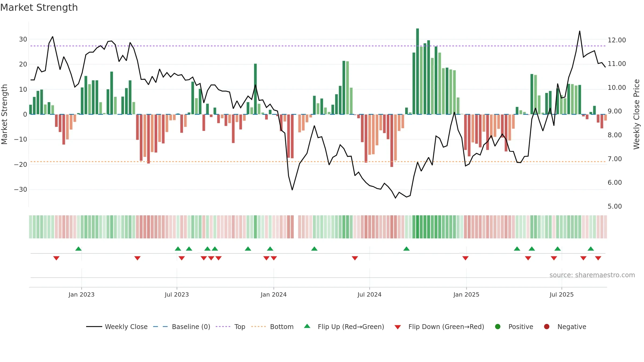Click the Market Strength chart title

click(x=39, y=8)
